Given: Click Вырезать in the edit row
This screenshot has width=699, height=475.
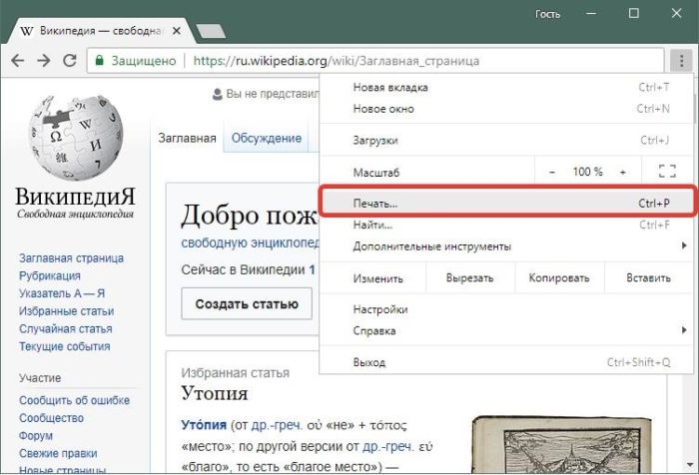Looking at the screenshot, I should click(x=470, y=278).
